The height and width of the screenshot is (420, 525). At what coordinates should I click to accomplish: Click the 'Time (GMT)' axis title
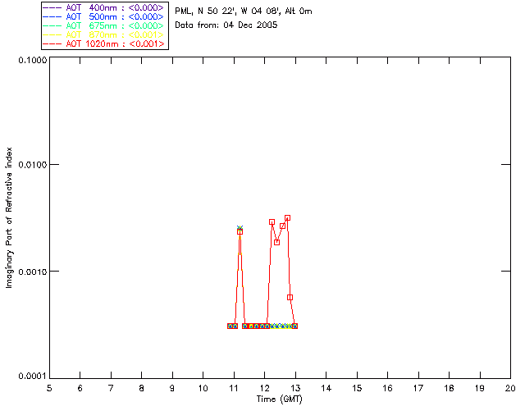click(279, 399)
